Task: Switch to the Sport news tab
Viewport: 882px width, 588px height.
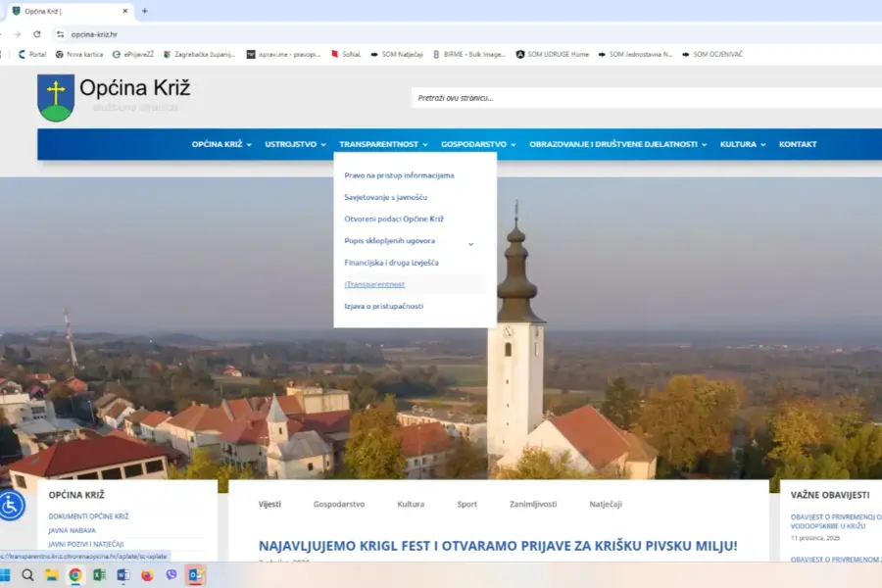Action: (466, 504)
